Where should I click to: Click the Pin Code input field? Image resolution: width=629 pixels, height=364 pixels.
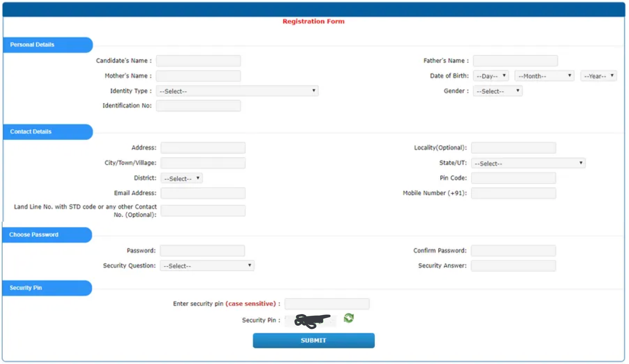514,178
